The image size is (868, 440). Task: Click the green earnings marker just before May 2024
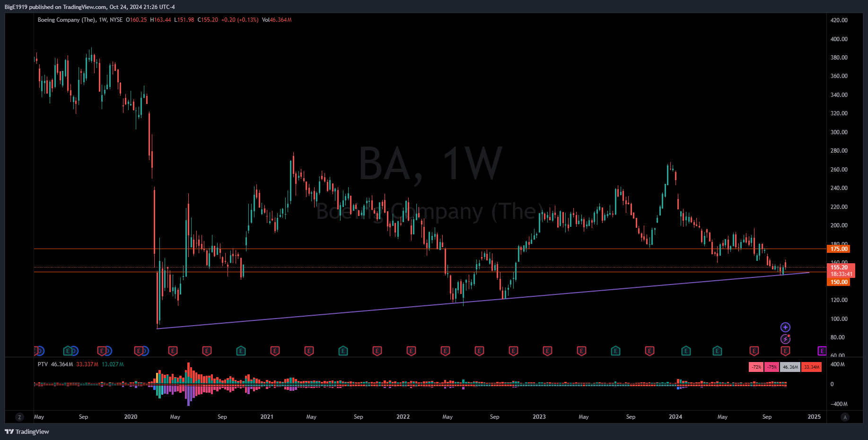(x=718, y=351)
